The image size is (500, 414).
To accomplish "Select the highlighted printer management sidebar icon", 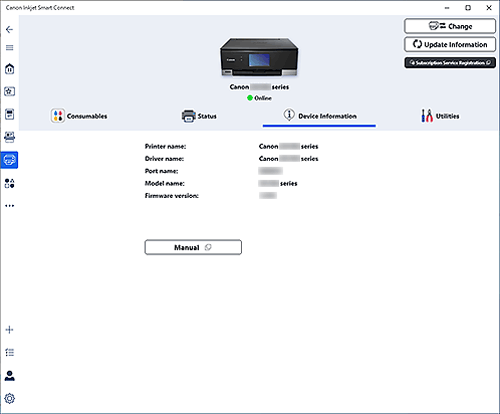I will 9,160.
